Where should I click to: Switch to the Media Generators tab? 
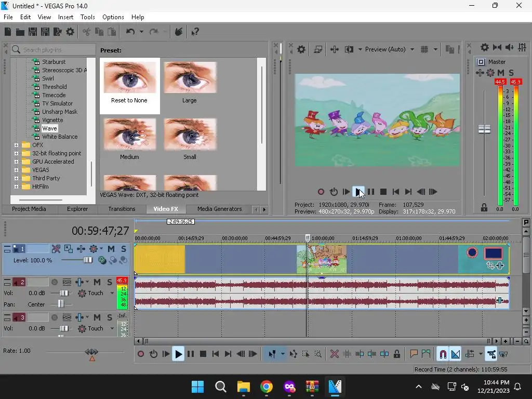click(x=220, y=209)
